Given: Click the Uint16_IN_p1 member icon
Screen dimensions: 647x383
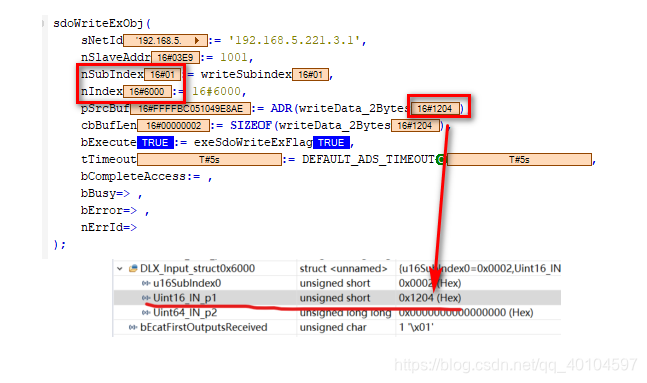Looking at the screenshot, I should 146,298.
